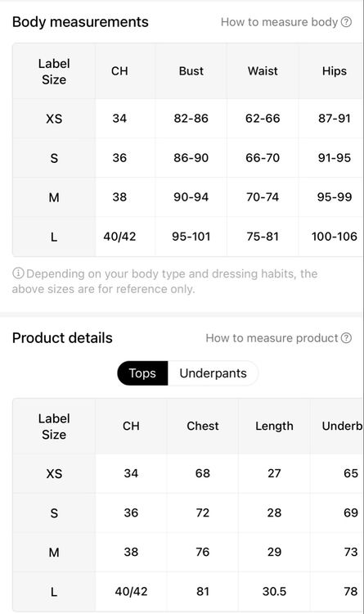Select the L row in the body measurements table
364x614 pixels.
(x=188, y=237)
